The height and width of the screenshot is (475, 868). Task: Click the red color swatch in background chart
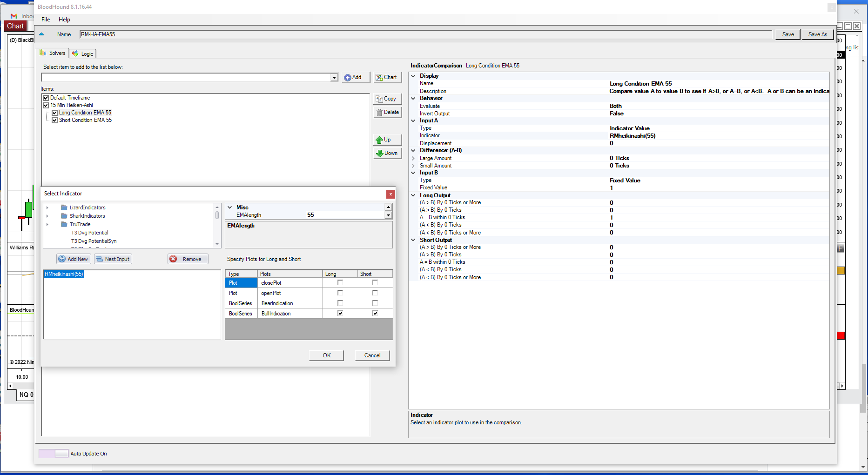(x=841, y=336)
